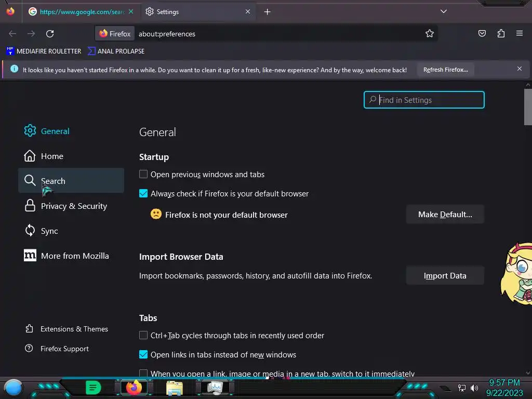Click the volume speaker tray icon
This screenshot has width=532, height=399.
click(x=474, y=388)
